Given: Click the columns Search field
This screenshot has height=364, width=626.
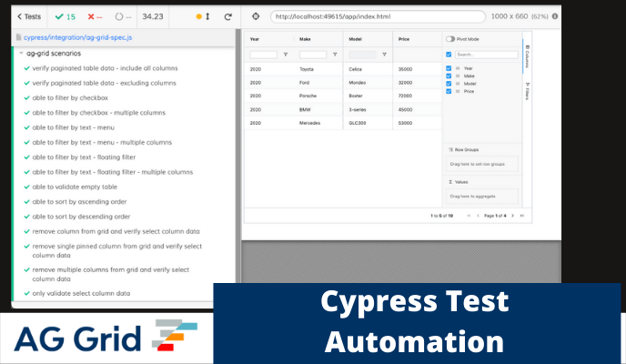Looking at the screenshot, I should [486, 55].
